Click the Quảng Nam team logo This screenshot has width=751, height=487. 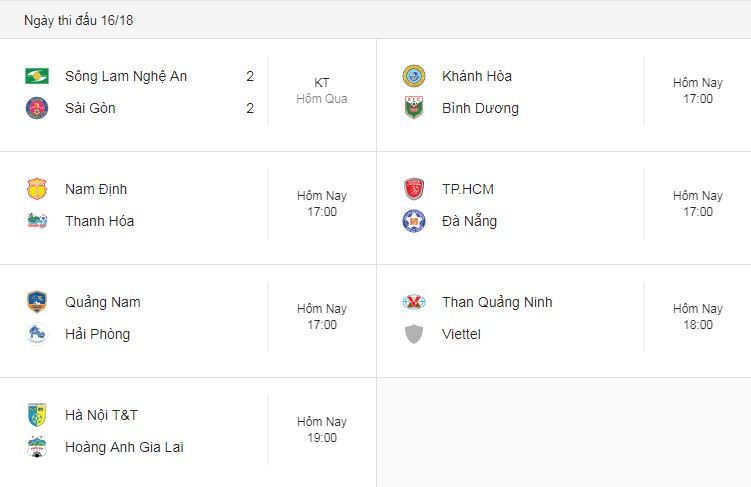click(37, 302)
